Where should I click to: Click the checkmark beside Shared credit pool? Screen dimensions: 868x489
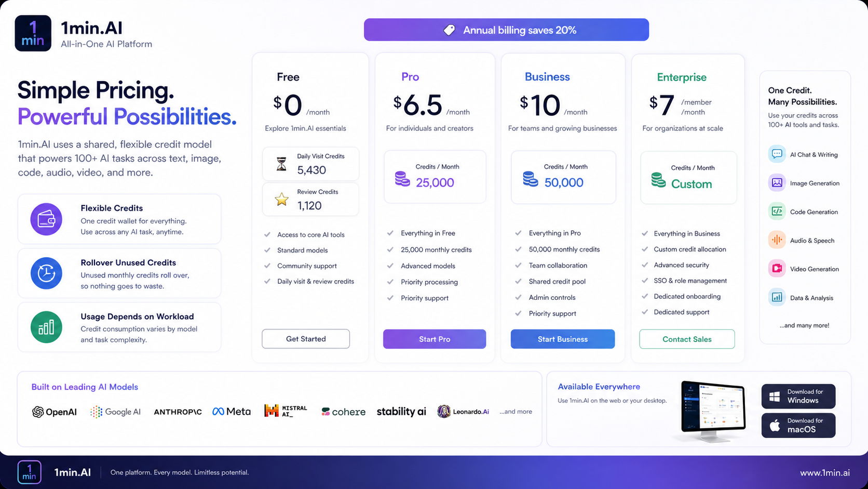tap(518, 281)
